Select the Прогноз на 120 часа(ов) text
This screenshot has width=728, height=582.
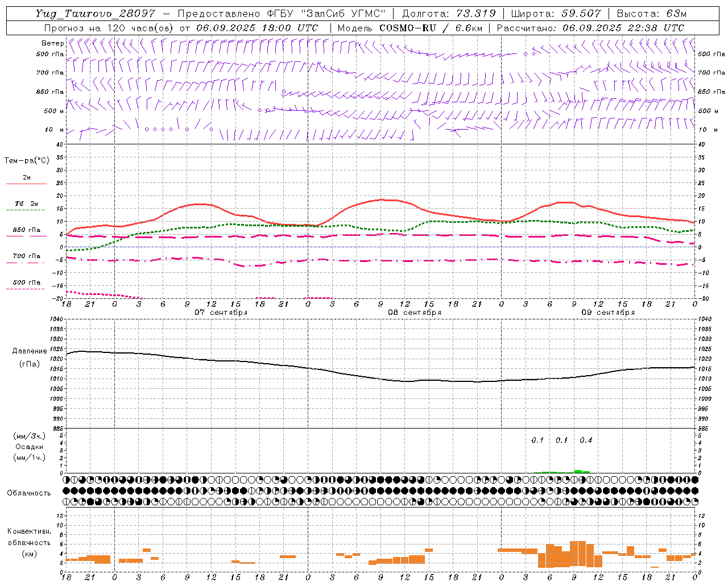(x=110, y=28)
